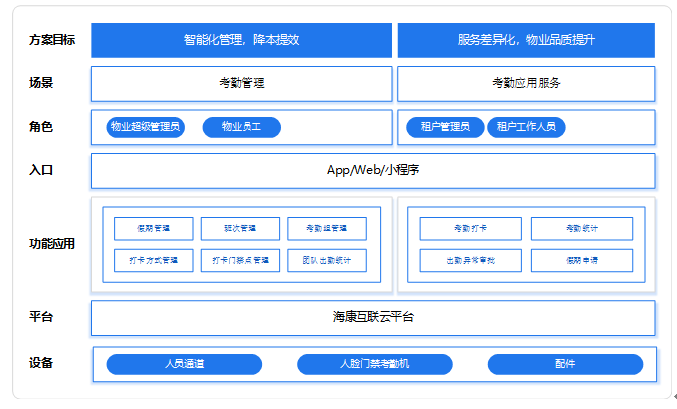Click the 考勤打卡 function box
The height and width of the screenshot is (409, 677).
click(x=470, y=229)
